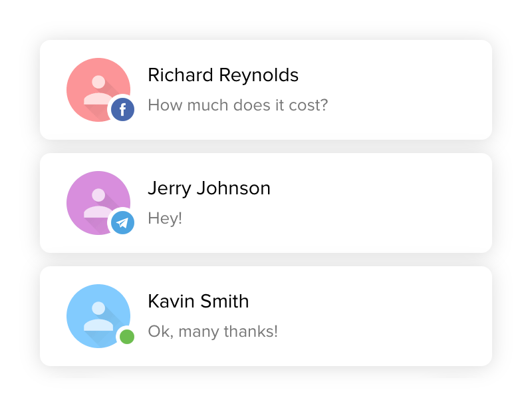The height and width of the screenshot is (406, 532).
Task: Click the person silhouette in the blue avatar
Action: (98, 317)
